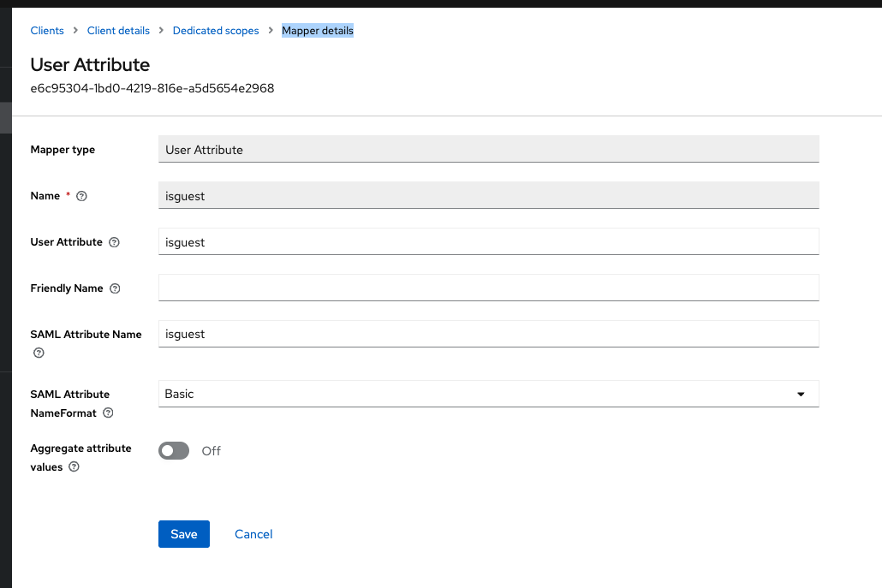The width and height of the screenshot is (882, 588).
Task: Click into the User Attribute input field
Action: point(488,241)
